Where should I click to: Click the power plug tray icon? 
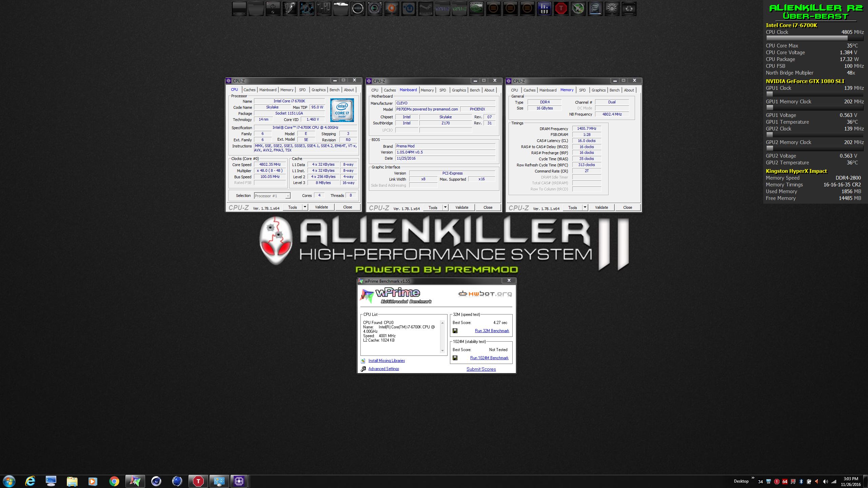[x=809, y=482]
